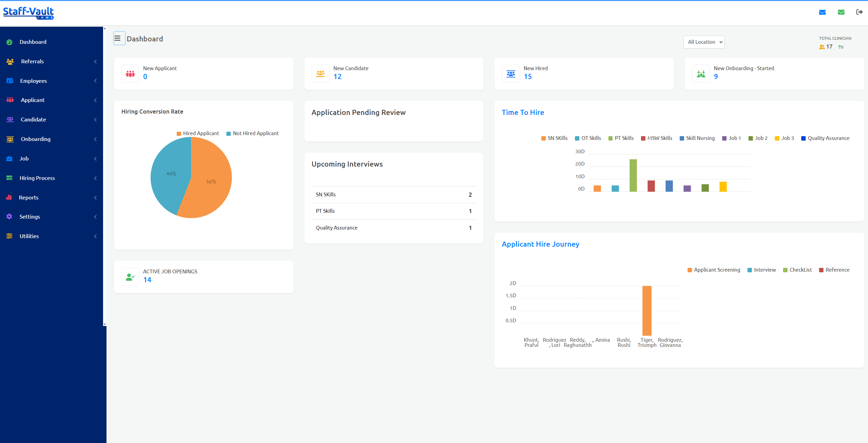Viewport: 868px width, 443px height.
Task: Click the logout icon in header
Action: (859, 12)
